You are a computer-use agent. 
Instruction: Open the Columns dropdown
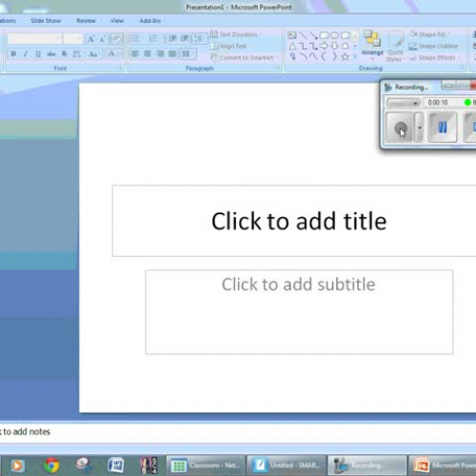(x=188, y=53)
